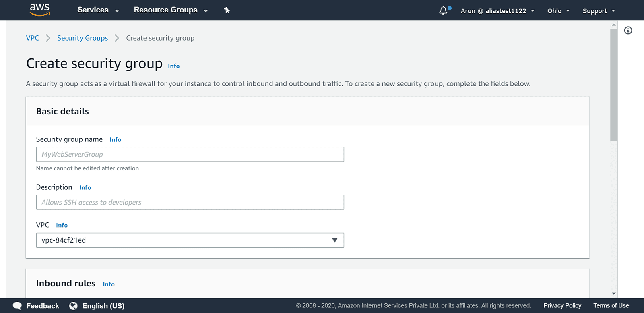Open the Arun account menu
The width and height of the screenshot is (644, 313).
tap(497, 11)
